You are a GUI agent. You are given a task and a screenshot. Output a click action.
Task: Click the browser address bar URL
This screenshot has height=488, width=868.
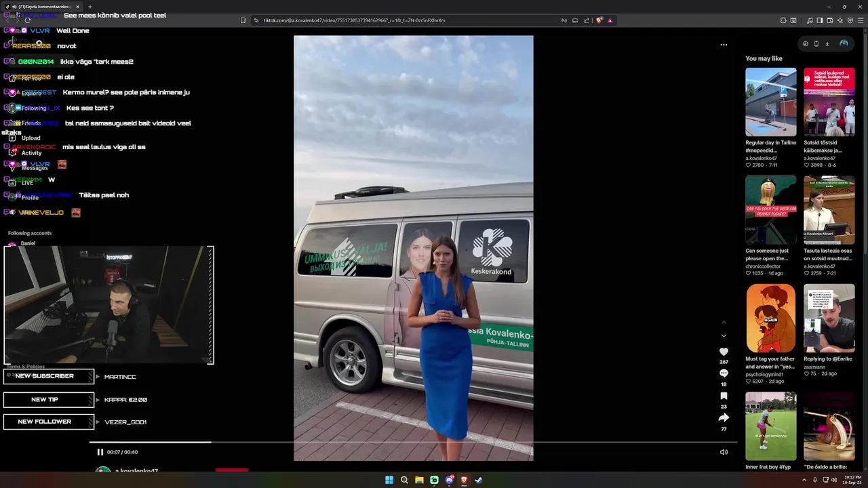tap(355, 20)
